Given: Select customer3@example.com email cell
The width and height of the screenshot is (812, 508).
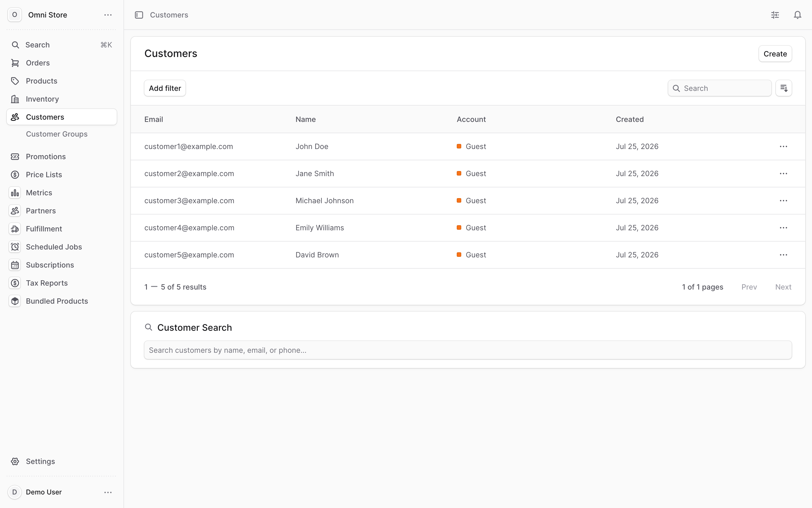Looking at the screenshot, I should [189, 201].
